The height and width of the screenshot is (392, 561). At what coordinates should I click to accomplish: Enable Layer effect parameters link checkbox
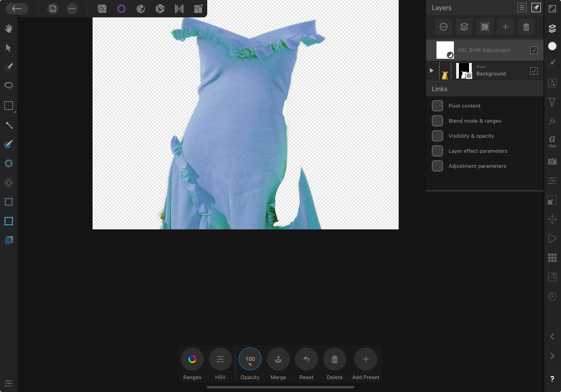click(437, 151)
